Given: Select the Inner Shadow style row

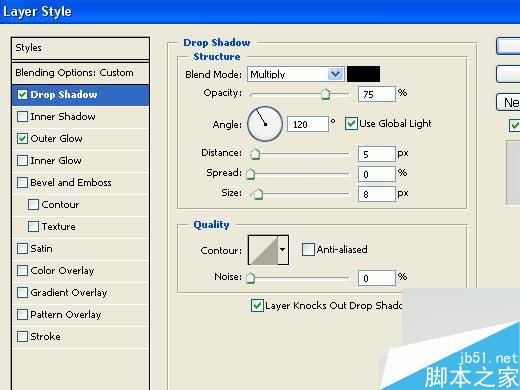Looking at the screenshot, I should point(80,117).
